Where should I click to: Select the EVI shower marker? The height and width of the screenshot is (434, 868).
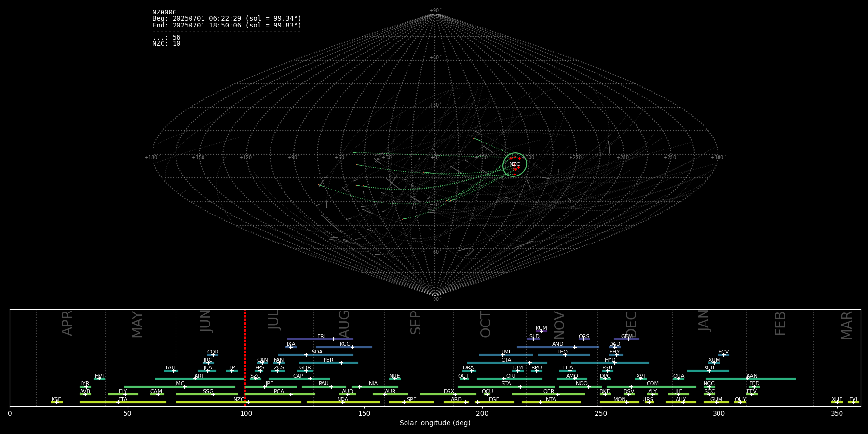[853, 402]
